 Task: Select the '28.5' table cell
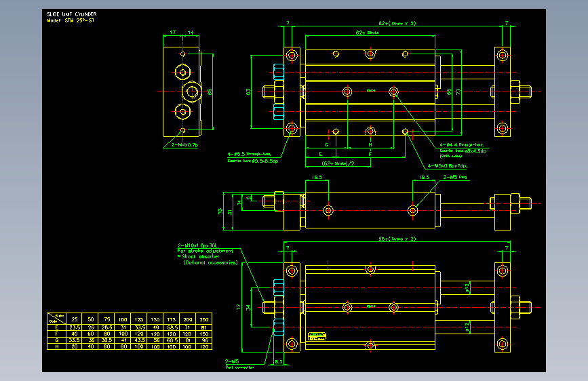point(107,327)
